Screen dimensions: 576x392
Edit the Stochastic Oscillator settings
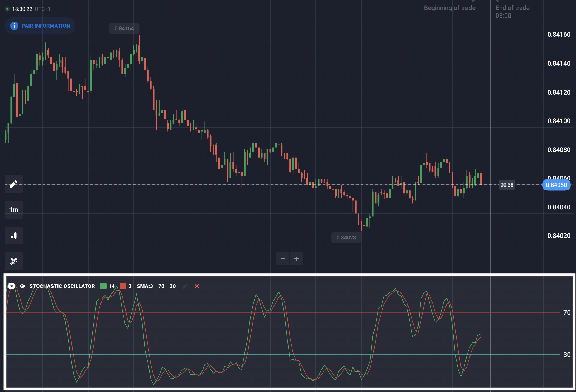pos(185,286)
